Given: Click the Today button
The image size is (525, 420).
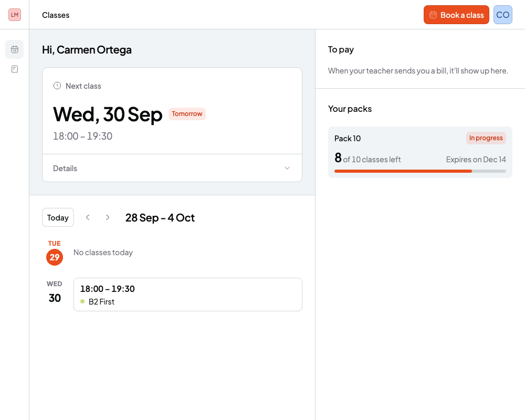Looking at the screenshot, I should coord(58,218).
